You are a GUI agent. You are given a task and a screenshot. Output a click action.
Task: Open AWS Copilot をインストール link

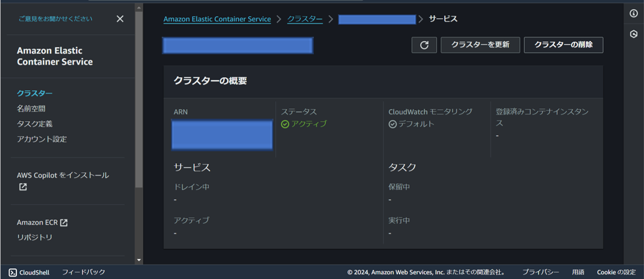point(63,175)
